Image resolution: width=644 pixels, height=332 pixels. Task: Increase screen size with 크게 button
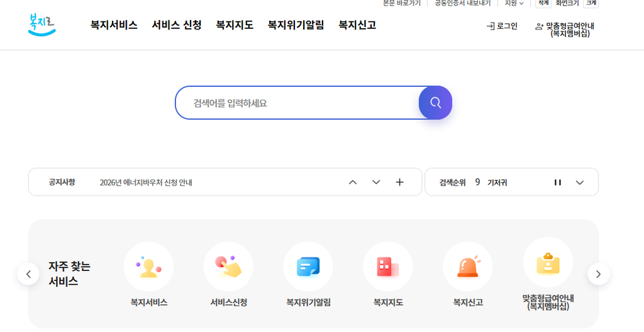pos(591,3)
